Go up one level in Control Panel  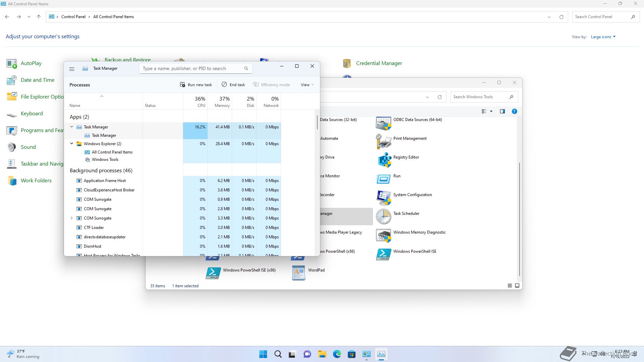tap(39, 17)
